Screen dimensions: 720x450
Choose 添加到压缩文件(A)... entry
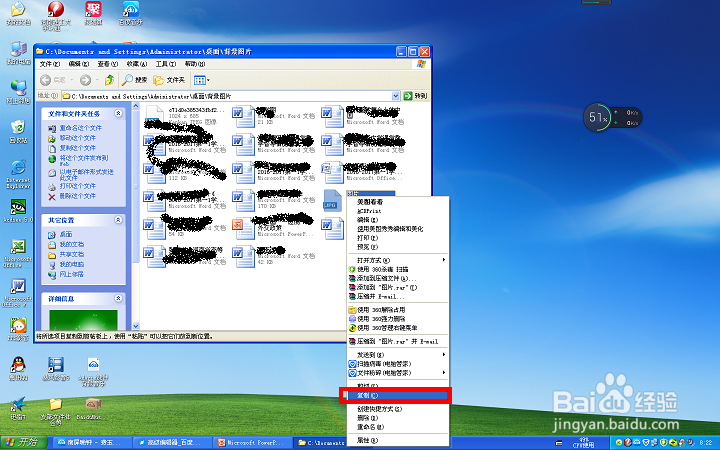(x=398, y=278)
